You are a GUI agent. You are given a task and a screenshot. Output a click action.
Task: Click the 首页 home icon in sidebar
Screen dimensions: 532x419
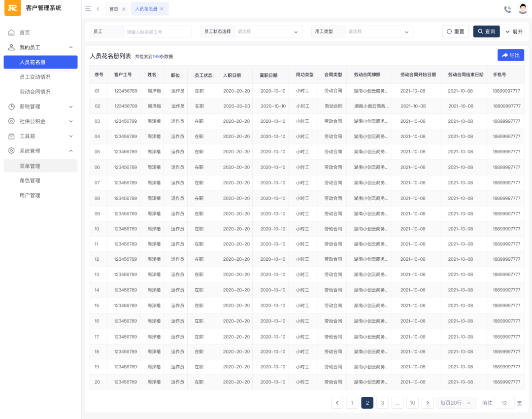(11, 33)
